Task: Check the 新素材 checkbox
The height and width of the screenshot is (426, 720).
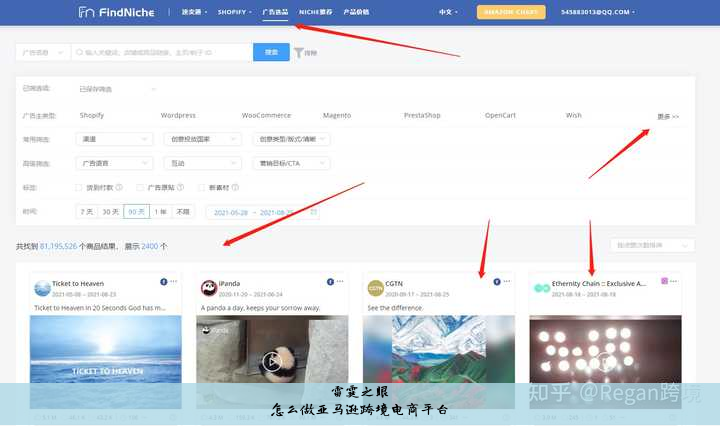Action: (x=201, y=187)
